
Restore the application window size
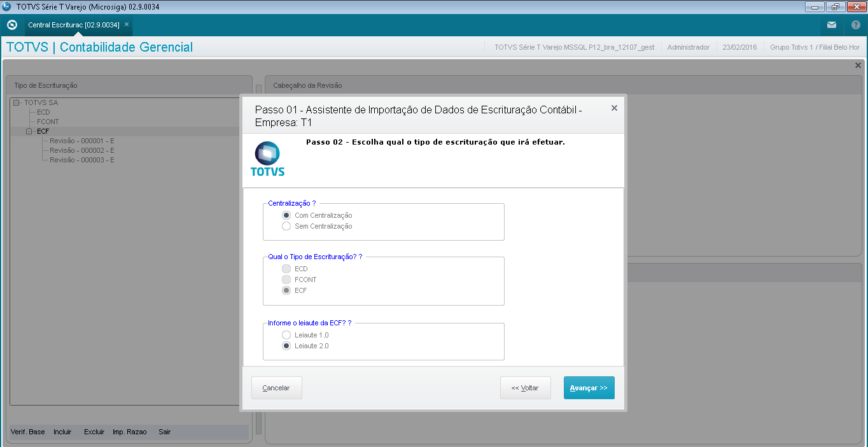[x=835, y=7]
